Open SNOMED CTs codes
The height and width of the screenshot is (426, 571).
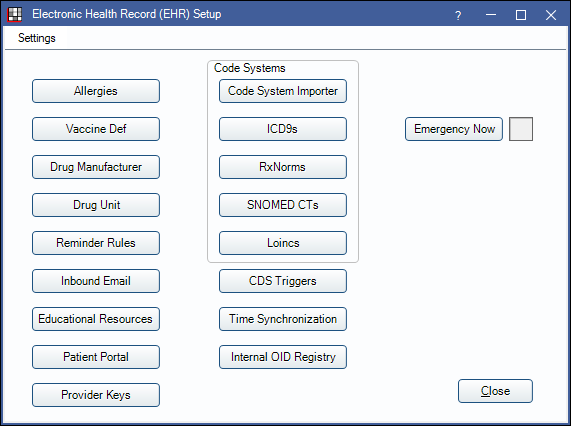point(283,205)
